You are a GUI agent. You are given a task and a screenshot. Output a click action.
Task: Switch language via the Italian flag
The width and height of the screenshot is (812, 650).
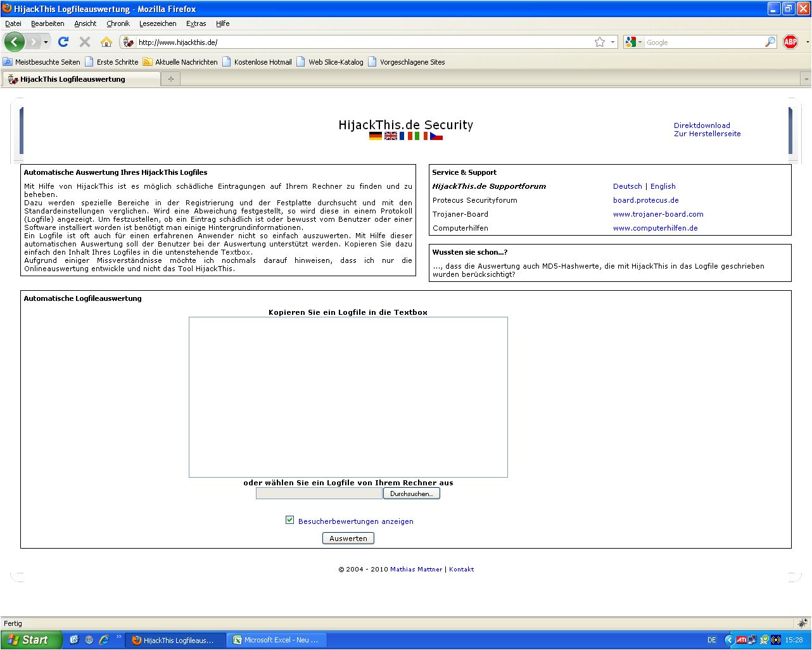(x=421, y=136)
